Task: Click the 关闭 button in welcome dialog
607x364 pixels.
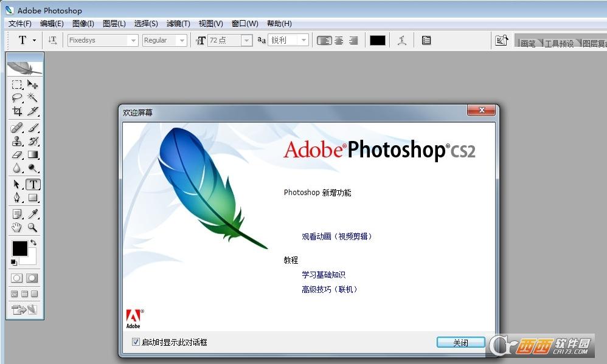Action: point(460,342)
